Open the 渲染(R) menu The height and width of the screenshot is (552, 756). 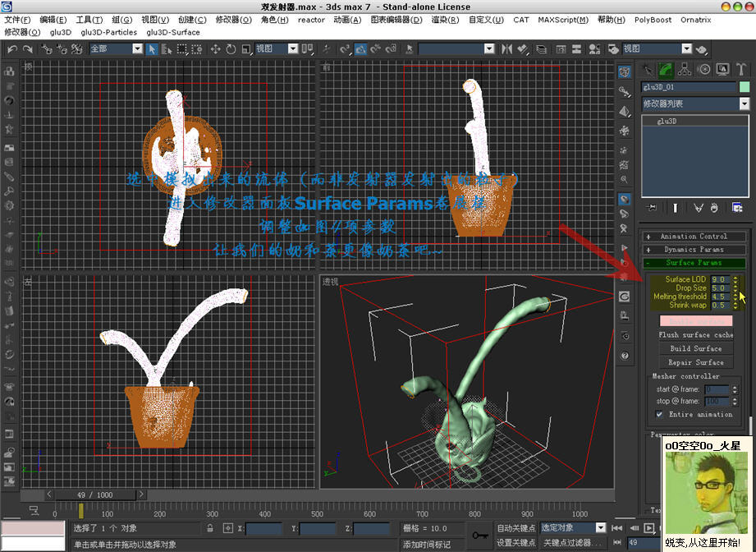point(445,20)
